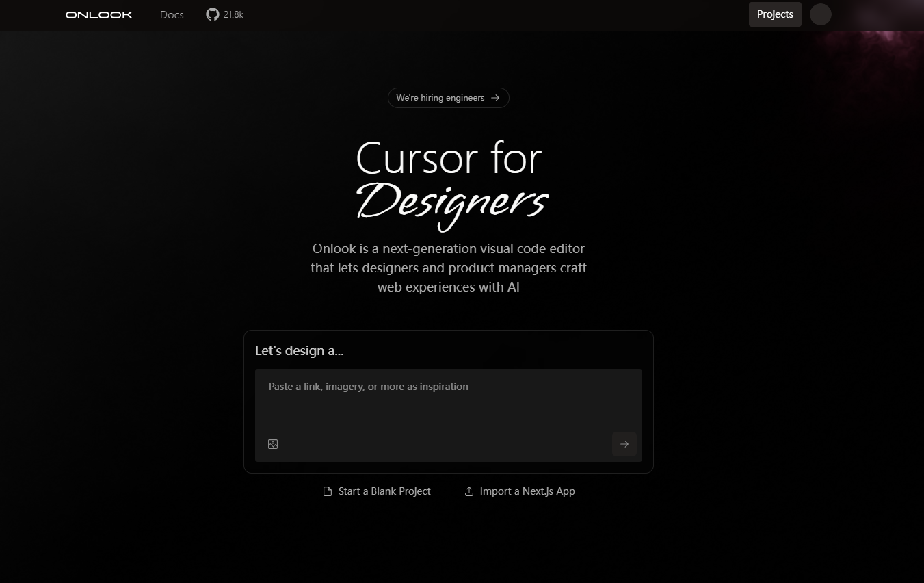
Task: Click the upload icon beside Import a Next.js App
Action: [469, 491]
